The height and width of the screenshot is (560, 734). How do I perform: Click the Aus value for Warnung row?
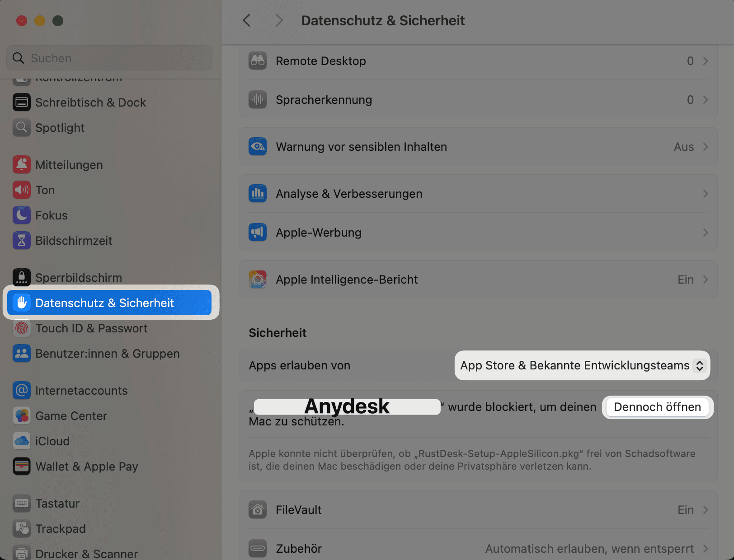684,147
